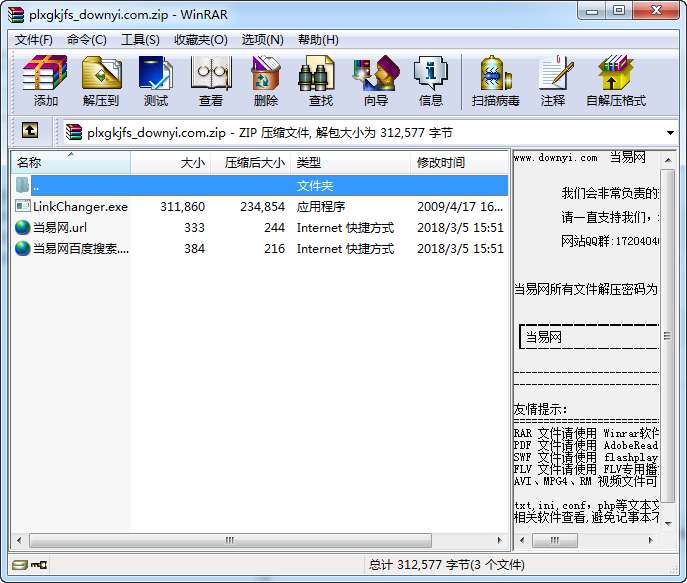Click comment pane scroll right arrow
Screen dimensions: 687x583
pyautogui.click(x=650, y=540)
